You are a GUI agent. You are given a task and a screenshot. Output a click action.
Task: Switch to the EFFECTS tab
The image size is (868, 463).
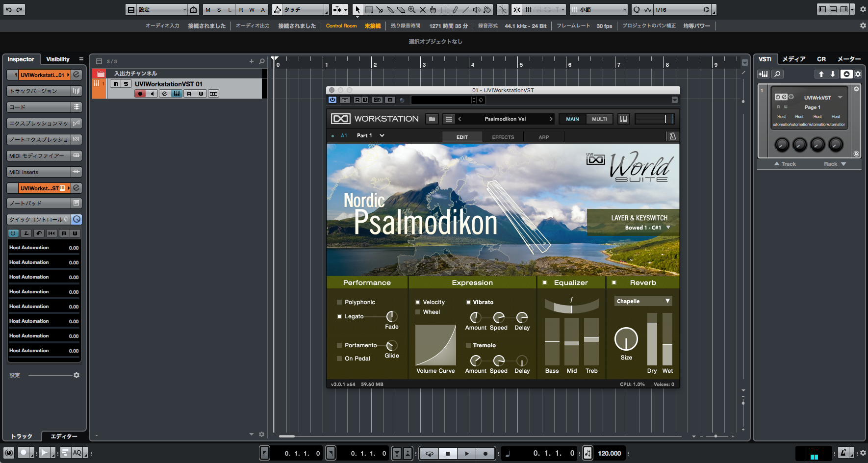(503, 137)
